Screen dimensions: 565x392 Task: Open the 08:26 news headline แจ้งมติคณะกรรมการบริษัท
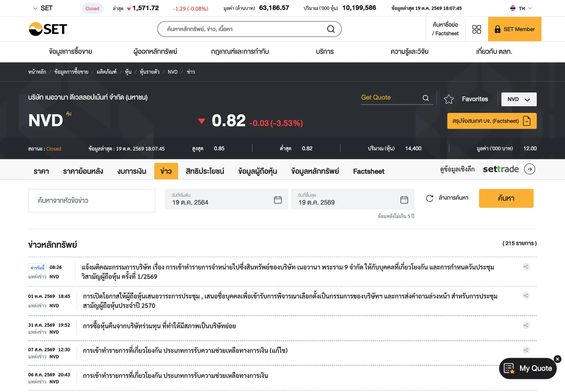click(x=288, y=272)
